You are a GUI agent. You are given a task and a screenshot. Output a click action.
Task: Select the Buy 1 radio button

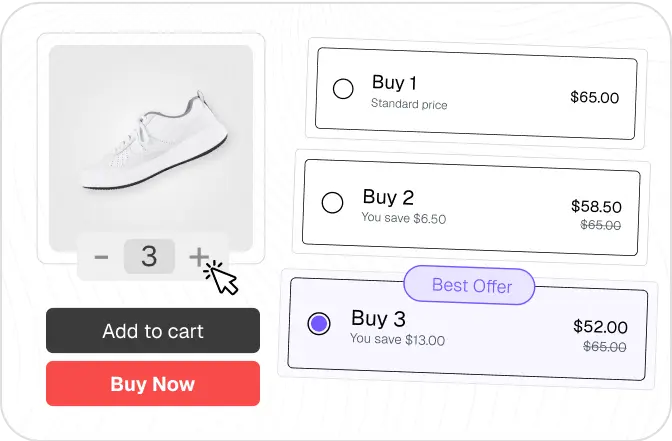point(343,89)
